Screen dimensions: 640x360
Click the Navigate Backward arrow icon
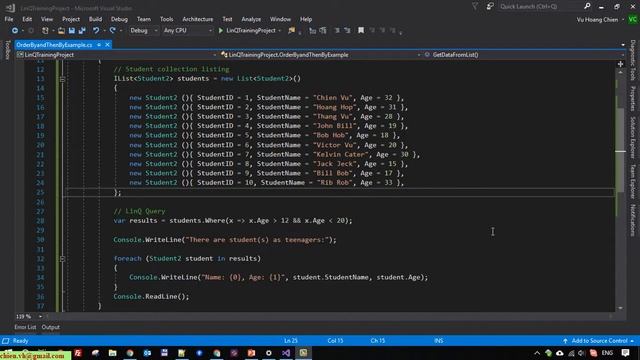[x=15, y=31]
